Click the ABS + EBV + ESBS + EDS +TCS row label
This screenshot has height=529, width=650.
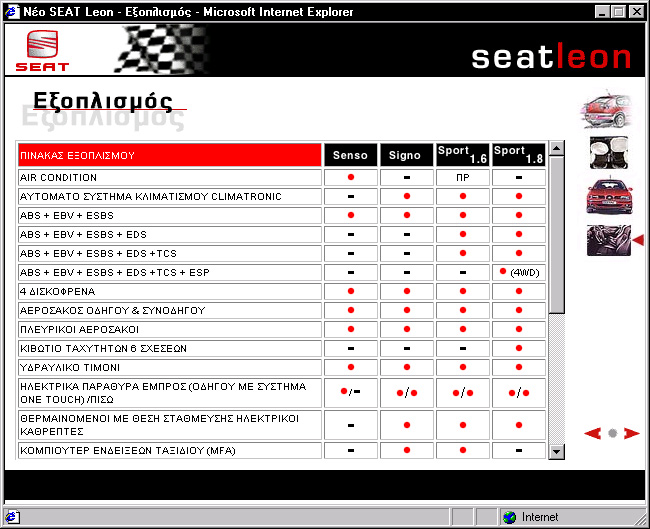(170, 253)
